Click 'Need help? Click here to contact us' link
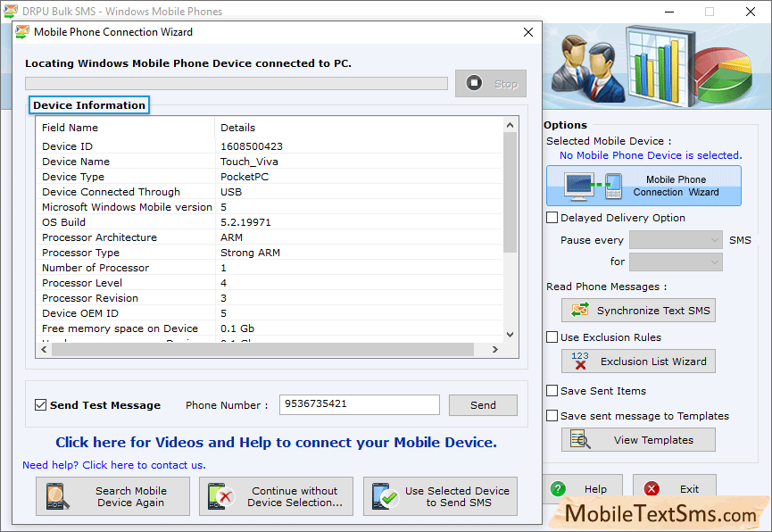This screenshot has height=532, width=772. [114, 465]
